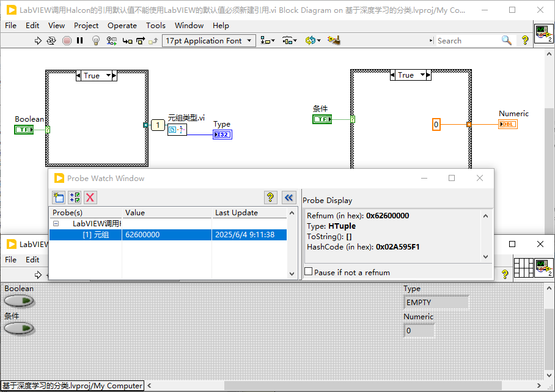Toggle Retain Wire Values
This screenshot has width=555, height=392.
pyautogui.click(x=111, y=41)
